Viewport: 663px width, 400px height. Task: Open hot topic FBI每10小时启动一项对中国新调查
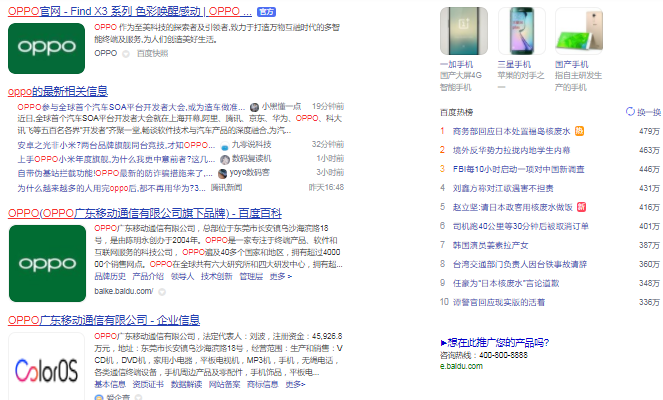[x=518, y=170]
